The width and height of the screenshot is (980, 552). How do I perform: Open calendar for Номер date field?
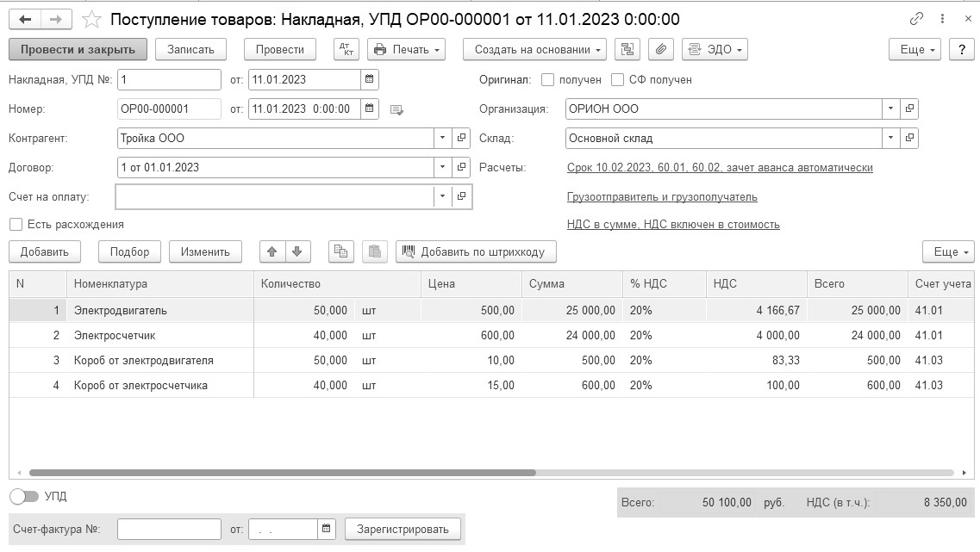(x=370, y=109)
